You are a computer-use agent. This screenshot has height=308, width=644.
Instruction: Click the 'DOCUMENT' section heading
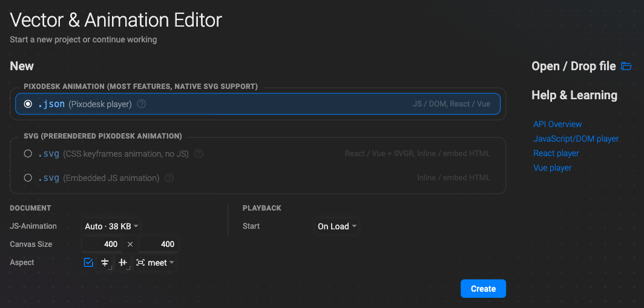point(30,208)
